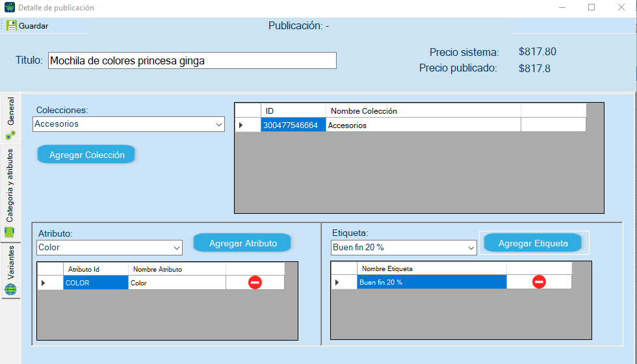Remove the Color attribute row
The width and height of the screenshot is (637, 364).
tap(255, 282)
